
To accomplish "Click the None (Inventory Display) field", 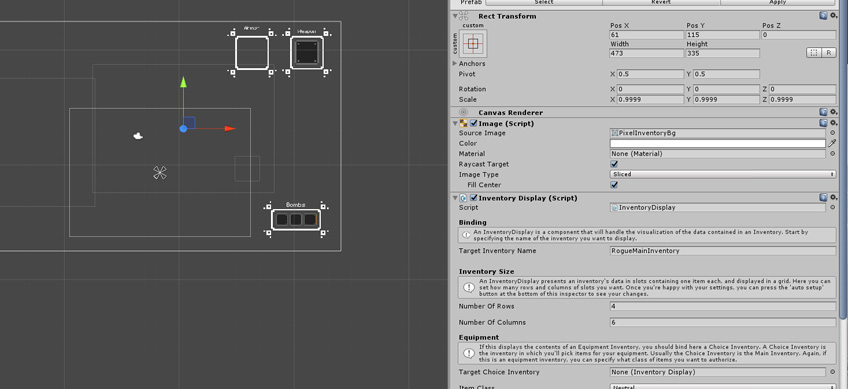I will coord(718,372).
